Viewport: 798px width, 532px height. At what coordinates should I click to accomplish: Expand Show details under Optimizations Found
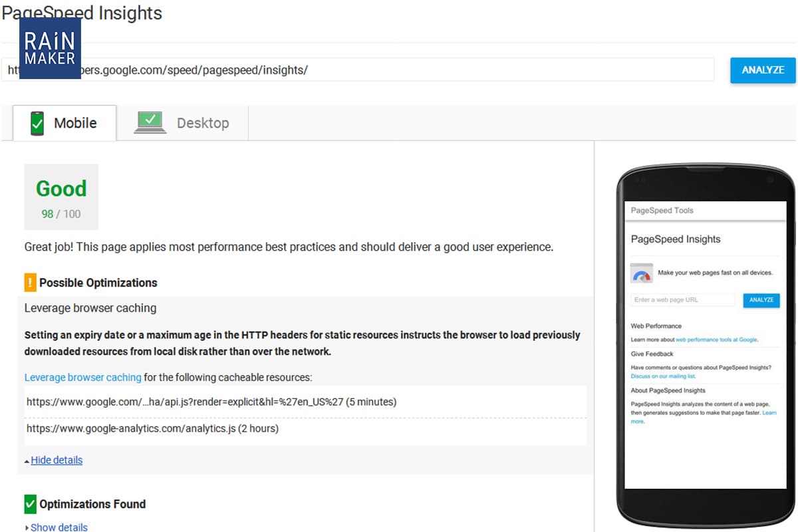(59, 527)
